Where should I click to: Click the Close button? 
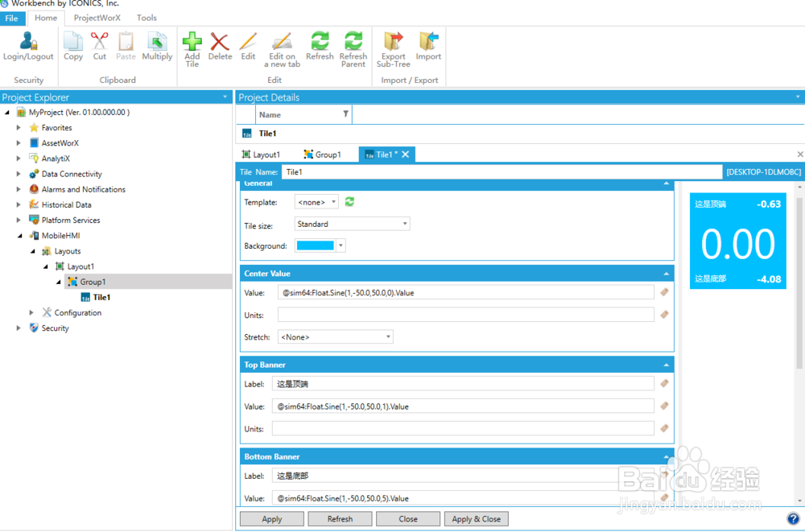click(408, 518)
